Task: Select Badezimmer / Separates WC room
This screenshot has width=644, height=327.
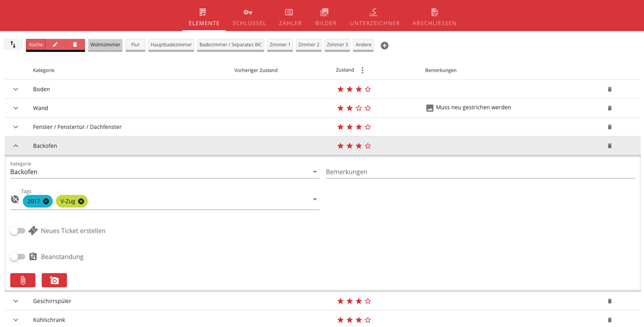Action: coord(231,44)
